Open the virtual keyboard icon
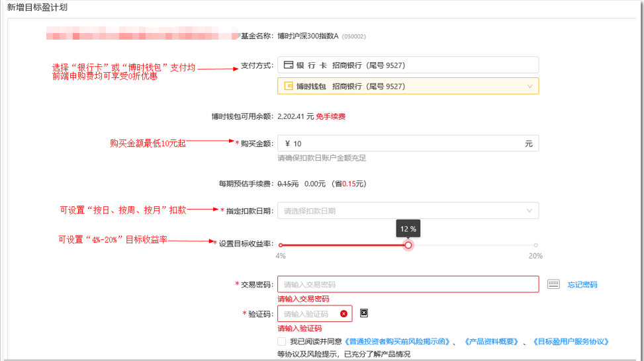 click(x=553, y=284)
